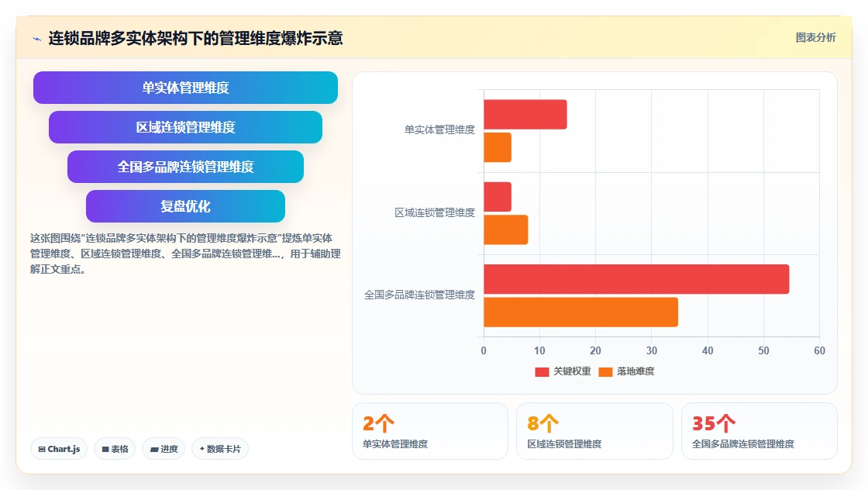This screenshot has width=868, height=490.
Task: Click red bar for 区域连锁管理维度
Action: point(498,197)
